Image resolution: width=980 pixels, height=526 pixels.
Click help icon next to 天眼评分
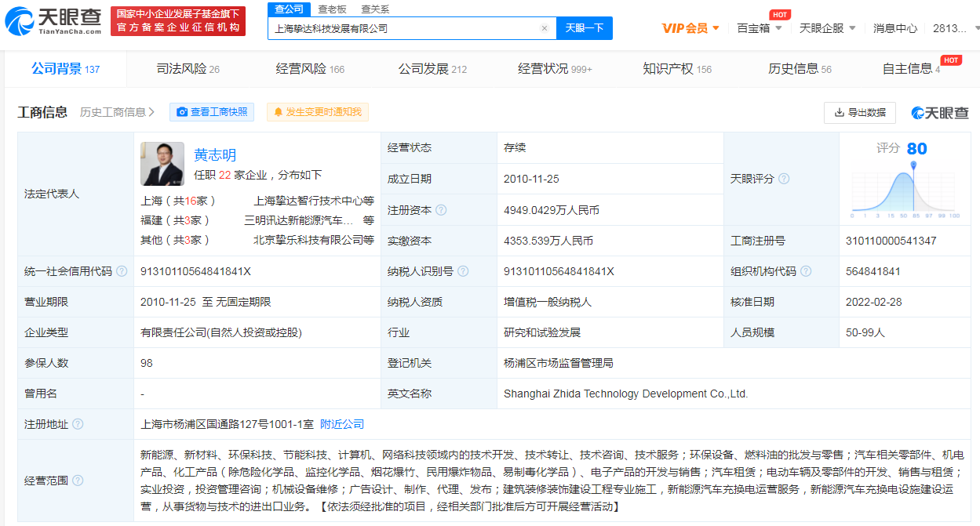(784, 179)
